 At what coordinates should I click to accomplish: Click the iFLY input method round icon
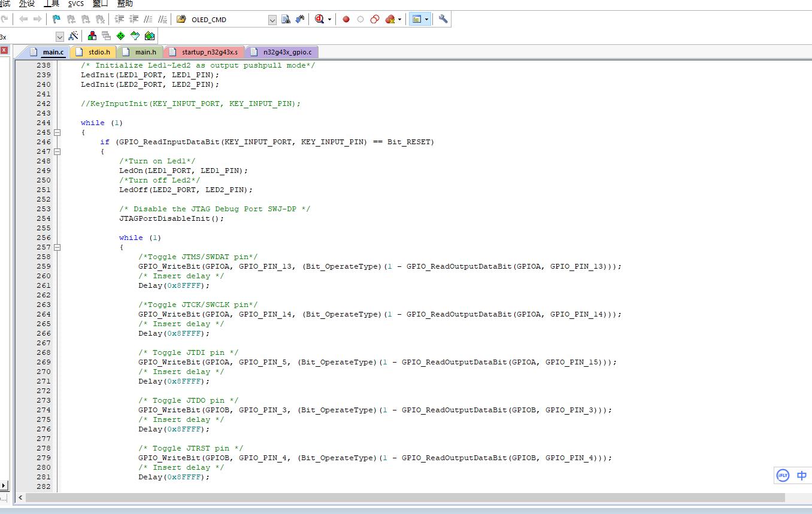pyautogui.click(x=783, y=476)
